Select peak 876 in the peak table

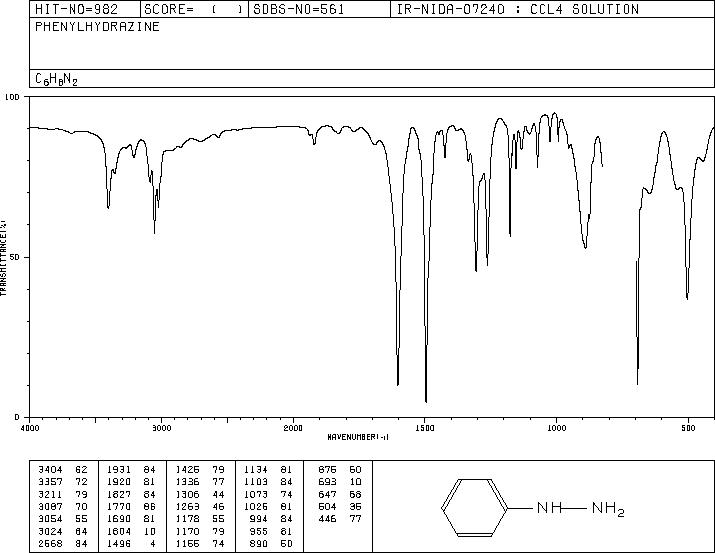coord(340,470)
